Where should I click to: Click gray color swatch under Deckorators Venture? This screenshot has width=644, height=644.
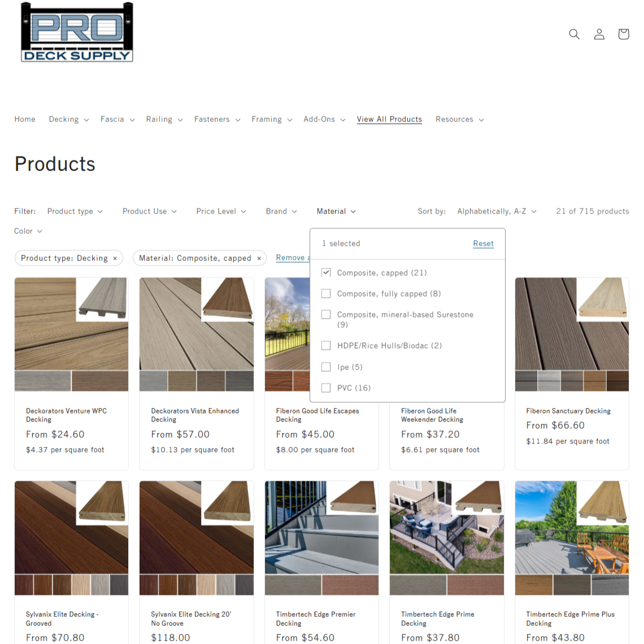(x=43, y=381)
